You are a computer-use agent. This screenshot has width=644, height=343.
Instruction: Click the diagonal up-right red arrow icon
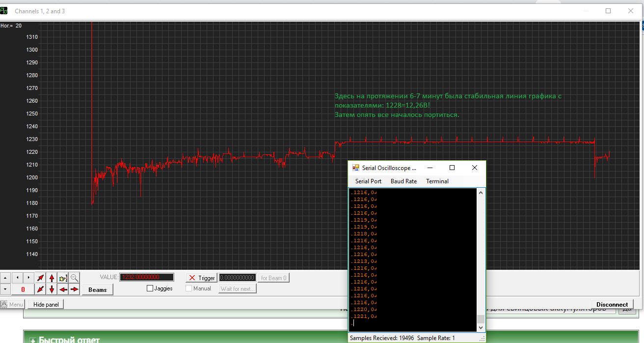(40, 278)
